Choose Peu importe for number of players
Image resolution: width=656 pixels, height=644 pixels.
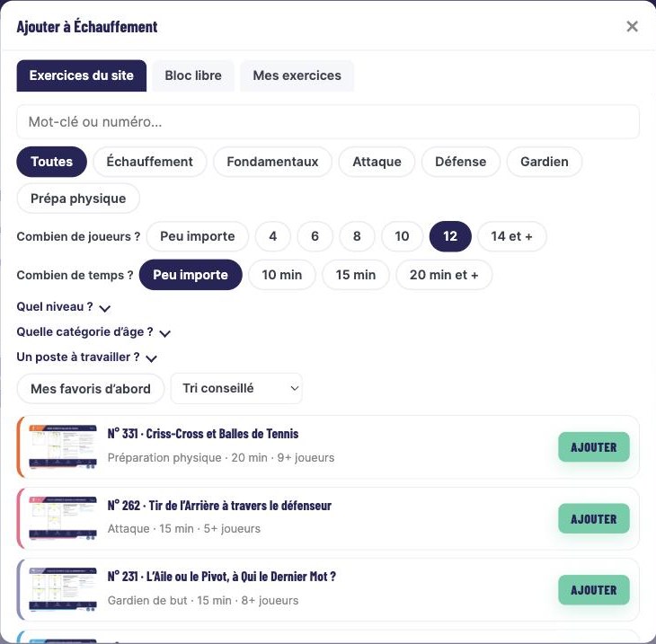pyautogui.click(x=198, y=236)
